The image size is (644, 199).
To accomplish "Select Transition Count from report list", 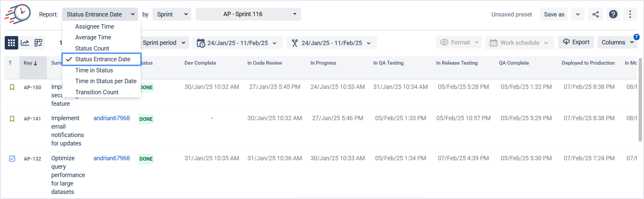I will [97, 92].
